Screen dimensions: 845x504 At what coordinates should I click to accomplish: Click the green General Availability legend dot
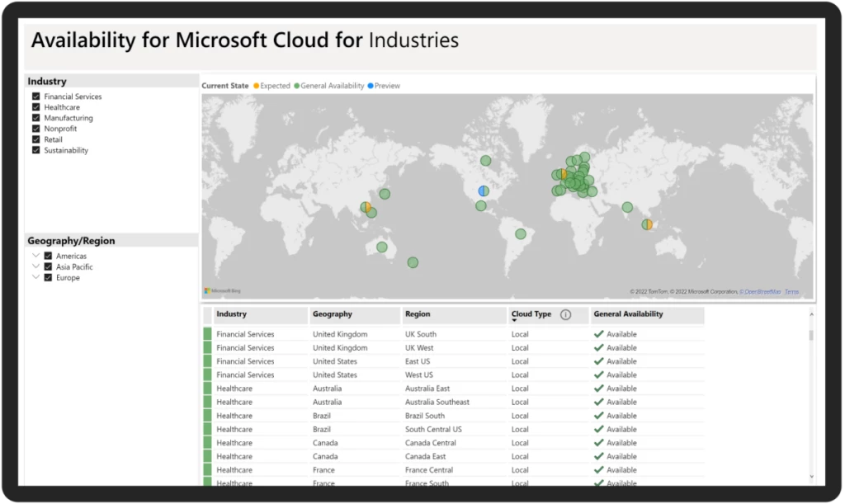(x=297, y=86)
